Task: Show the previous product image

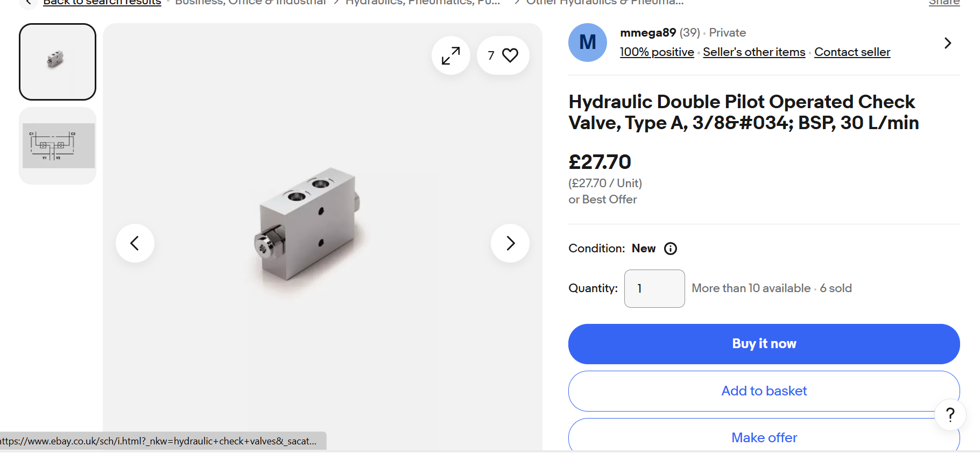Action: [x=135, y=243]
